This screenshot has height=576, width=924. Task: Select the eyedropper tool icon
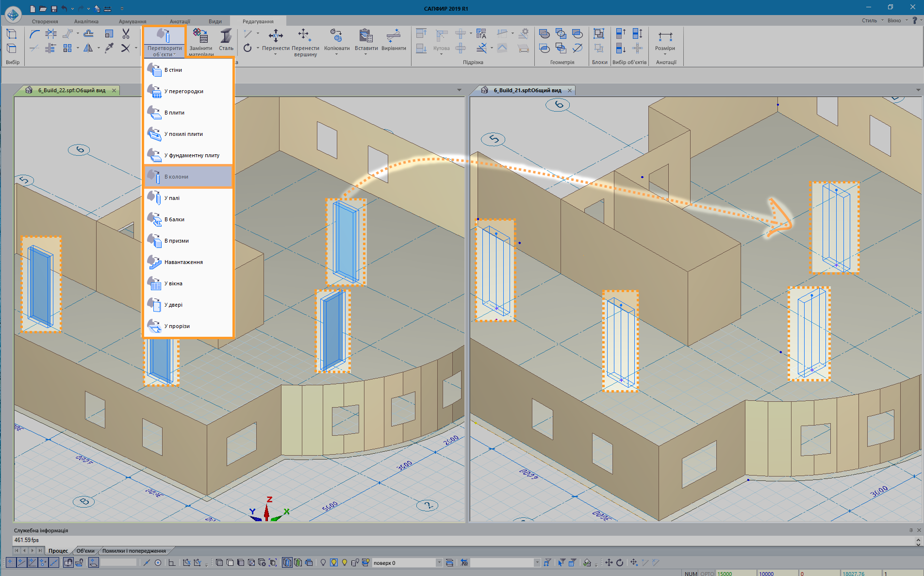[x=109, y=48]
